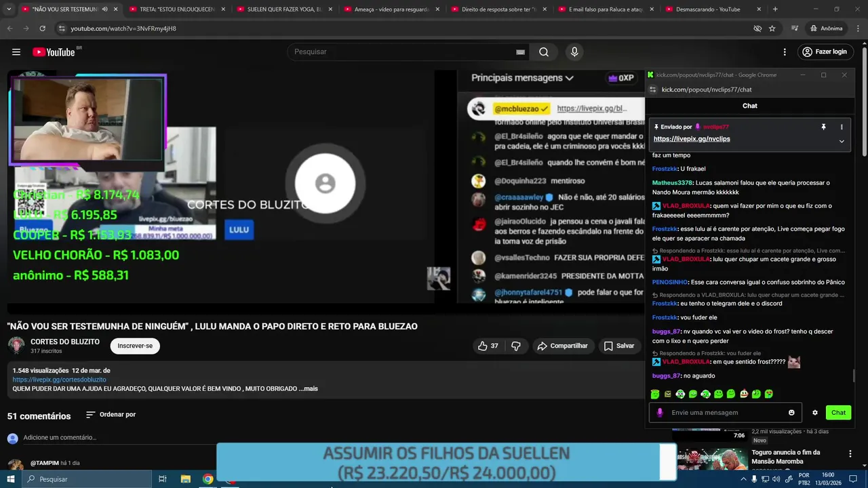
Task: Open Kick chat settings gear
Action: click(815, 413)
